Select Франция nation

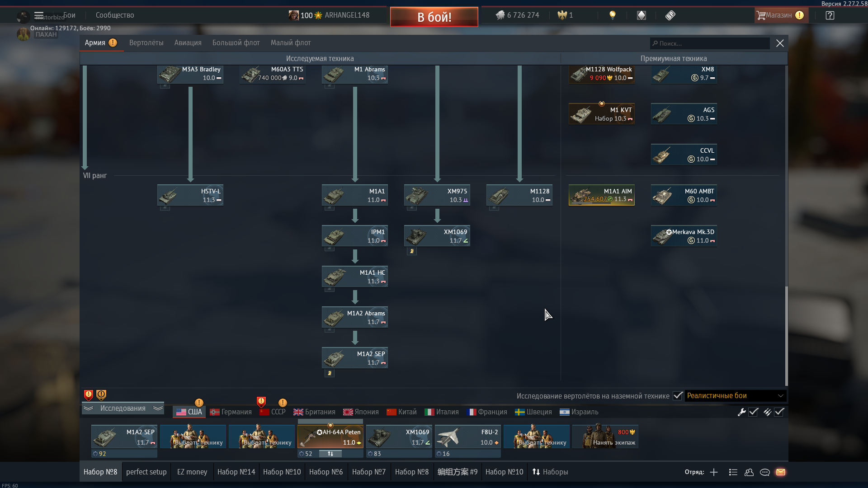point(487,412)
